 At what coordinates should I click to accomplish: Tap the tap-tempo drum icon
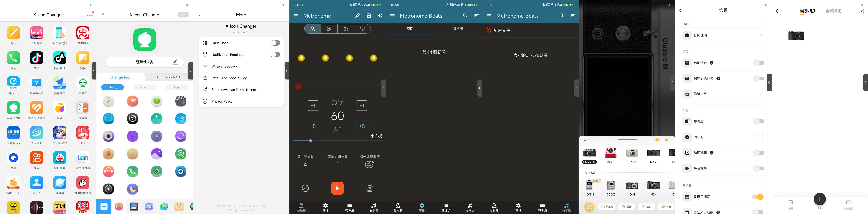370,165
